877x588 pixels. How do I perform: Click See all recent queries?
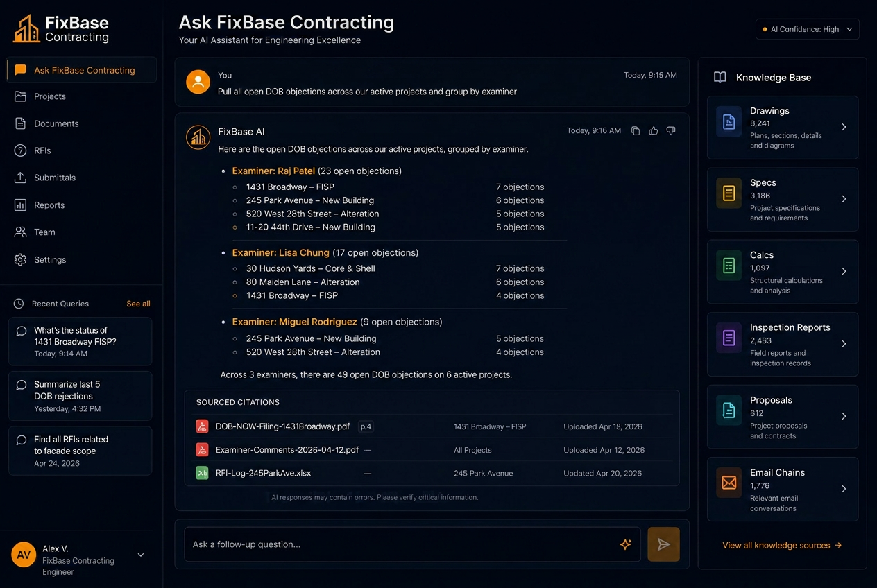(138, 304)
